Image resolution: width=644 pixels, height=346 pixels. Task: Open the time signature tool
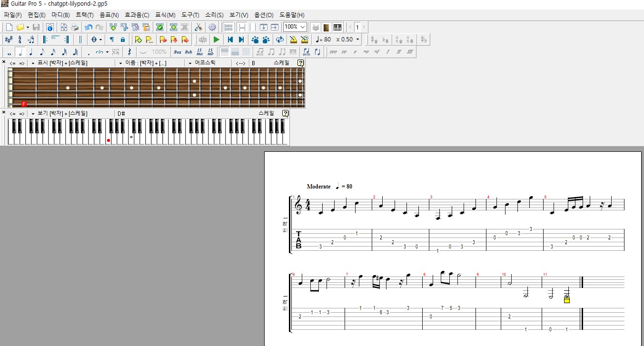coord(20,40)
